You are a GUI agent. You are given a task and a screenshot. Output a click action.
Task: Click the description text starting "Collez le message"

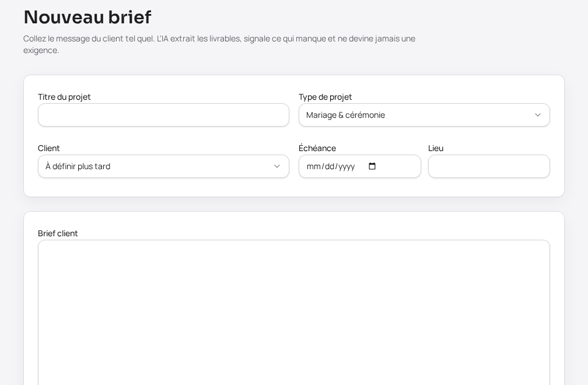pos(219,44)
